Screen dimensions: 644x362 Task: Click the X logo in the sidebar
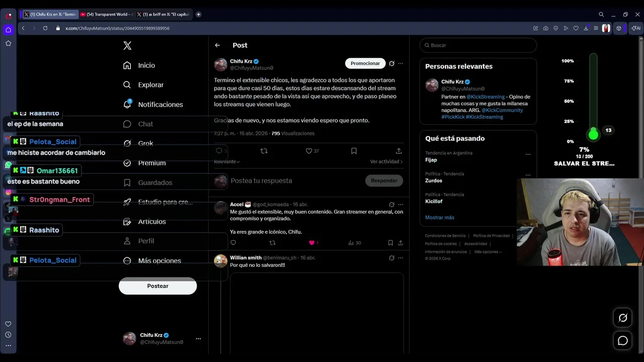tap(127, 46)
